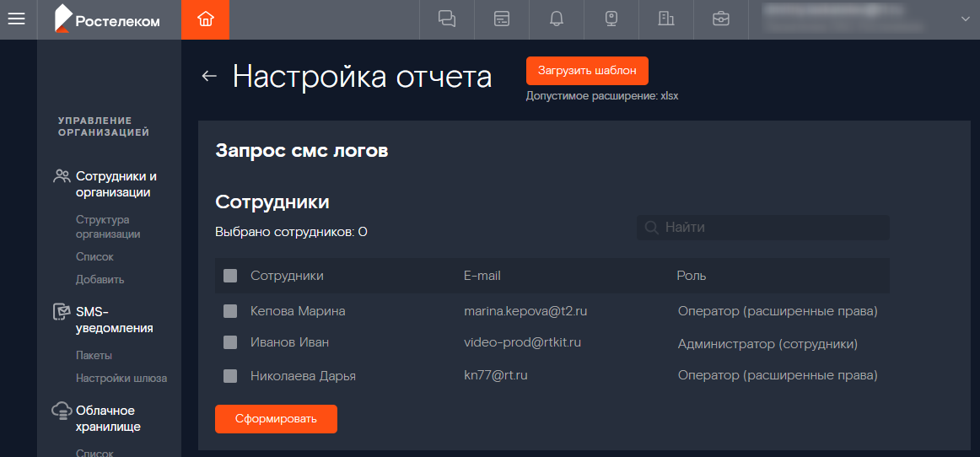Click Николаева Дарья's Оператор role cell

pos(778,375)
